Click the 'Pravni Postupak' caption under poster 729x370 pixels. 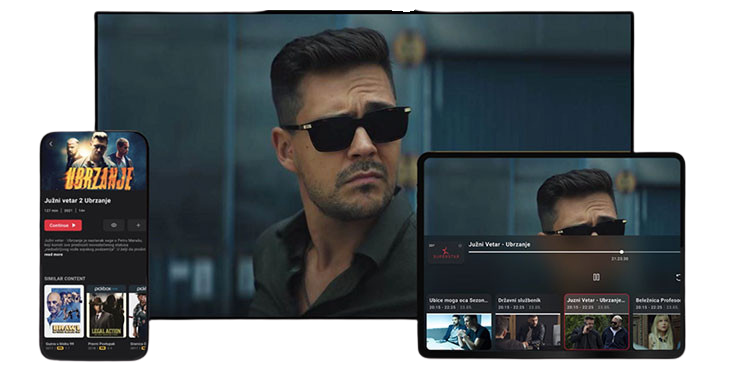tap(101, 344)
